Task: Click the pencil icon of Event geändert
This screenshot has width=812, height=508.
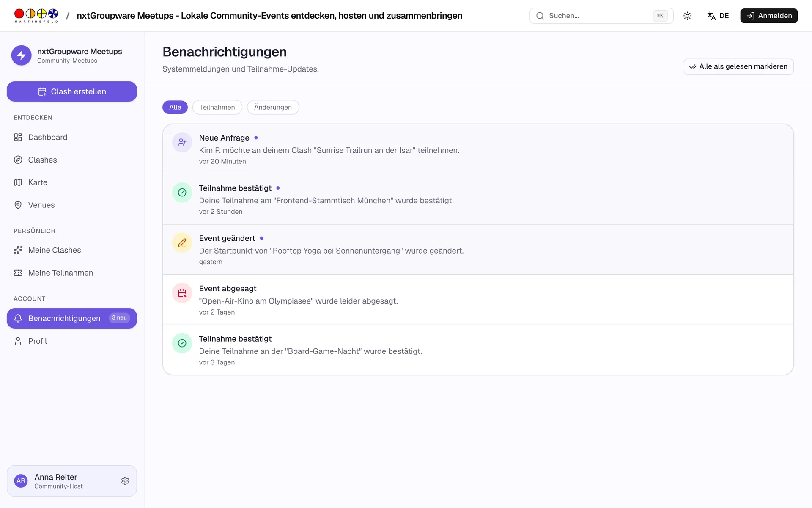Action: 182,243
